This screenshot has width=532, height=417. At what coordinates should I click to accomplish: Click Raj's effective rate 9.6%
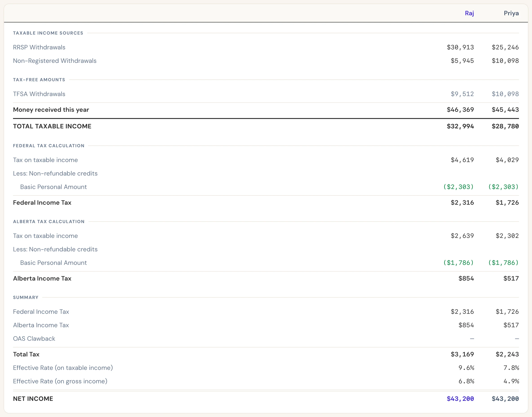[466, 368]
